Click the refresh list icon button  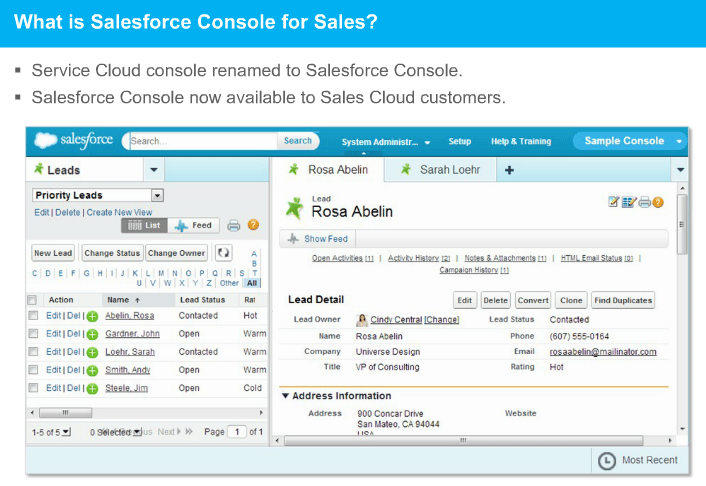(x=223, y=253)
